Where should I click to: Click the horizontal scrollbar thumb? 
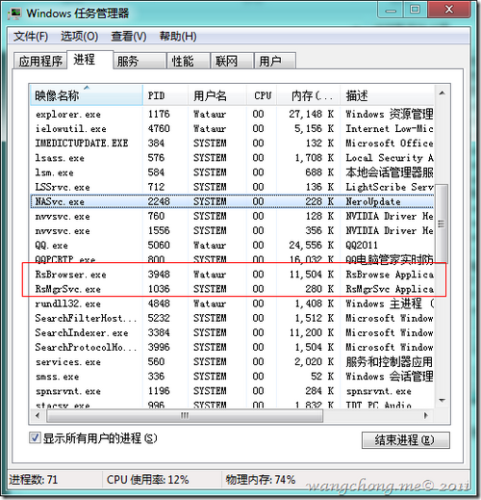pyautogui.click(x=185, y=416)
